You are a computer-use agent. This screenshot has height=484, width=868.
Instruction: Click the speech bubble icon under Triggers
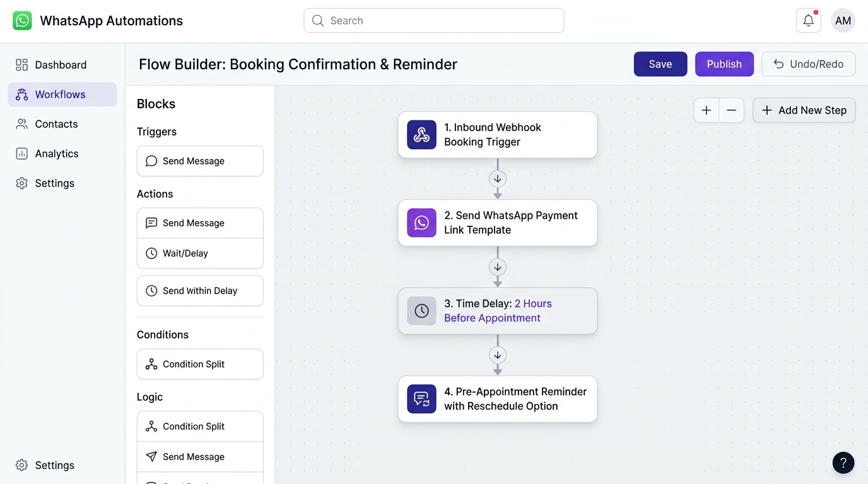tap(151, 161)
